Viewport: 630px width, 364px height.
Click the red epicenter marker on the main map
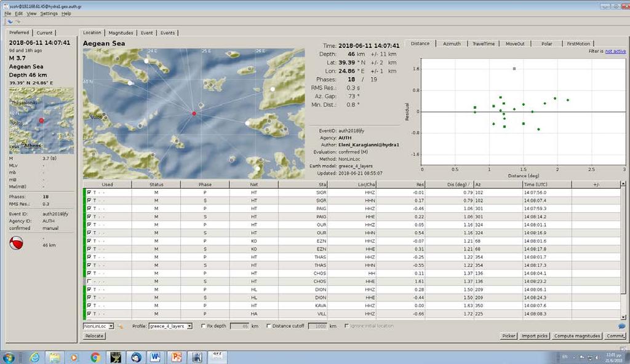194,114
